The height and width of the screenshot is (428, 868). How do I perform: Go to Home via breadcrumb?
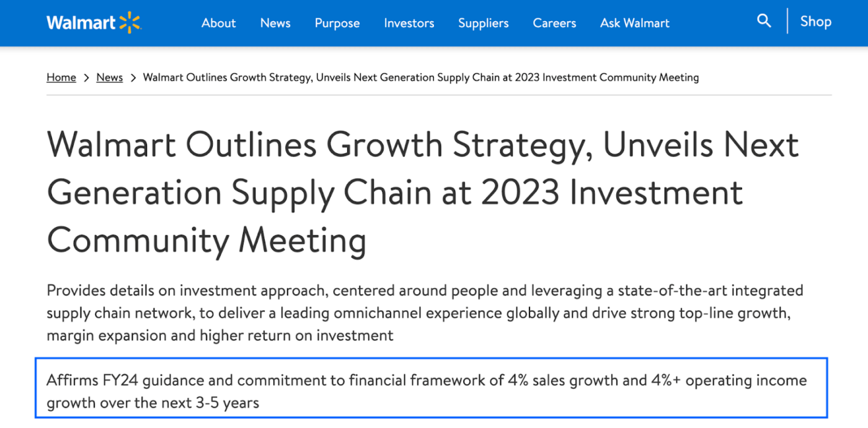(61, 78)
